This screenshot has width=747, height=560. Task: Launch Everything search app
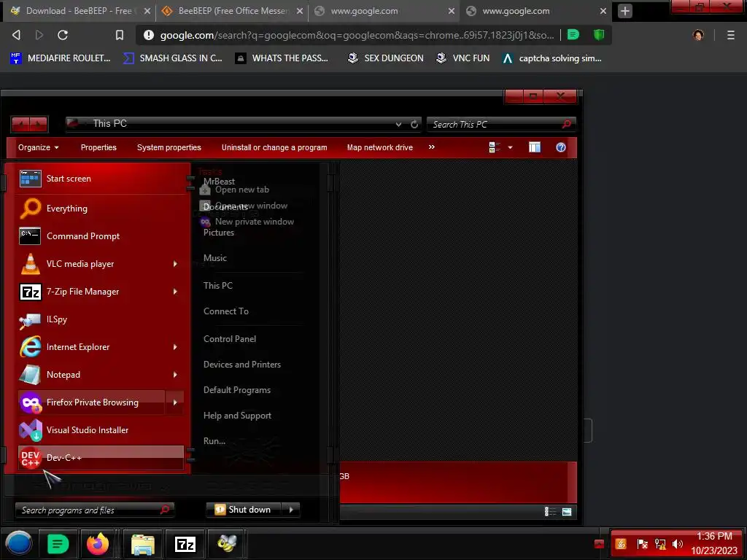click(100, 209)
